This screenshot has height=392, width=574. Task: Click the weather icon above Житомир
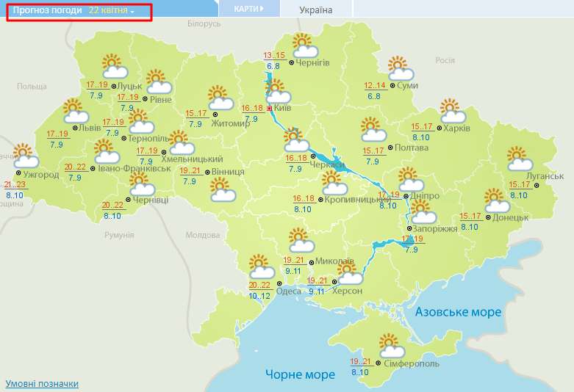point(220,98)
